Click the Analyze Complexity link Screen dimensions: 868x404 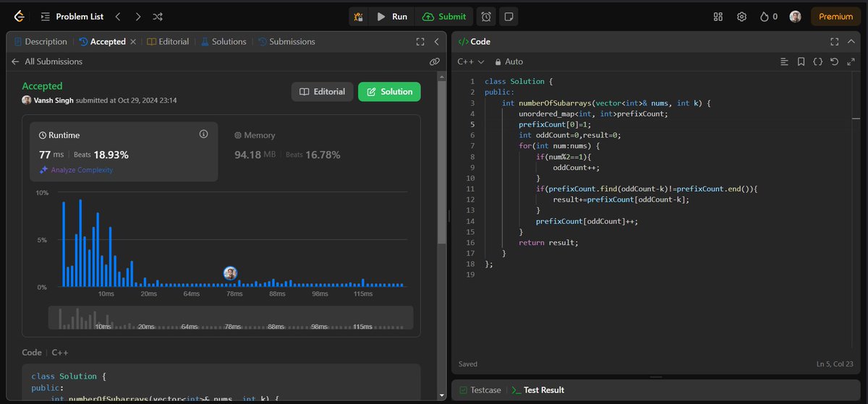pyautogui.click(x=76, y=170)
